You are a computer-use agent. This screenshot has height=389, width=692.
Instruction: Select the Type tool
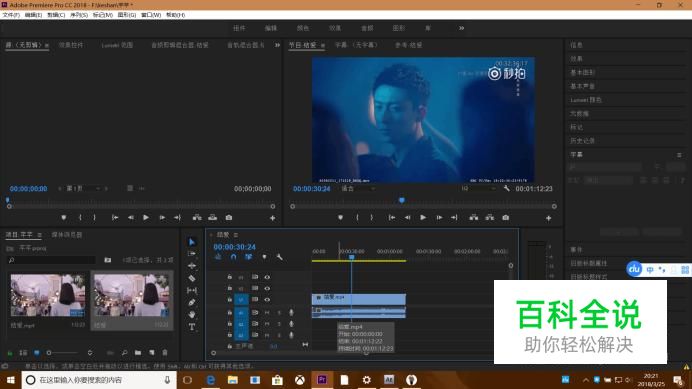coord(192,327)
